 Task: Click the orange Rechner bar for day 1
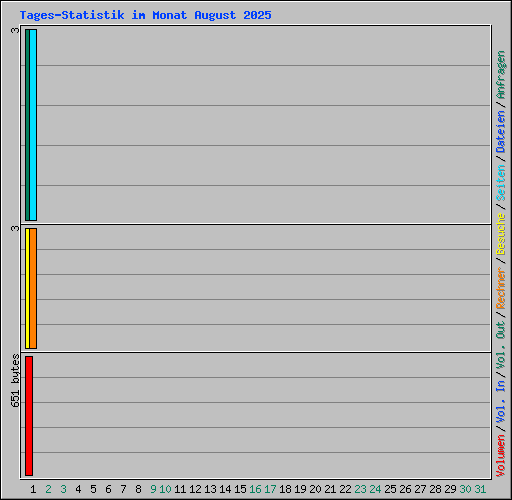(x=33, y=288)
